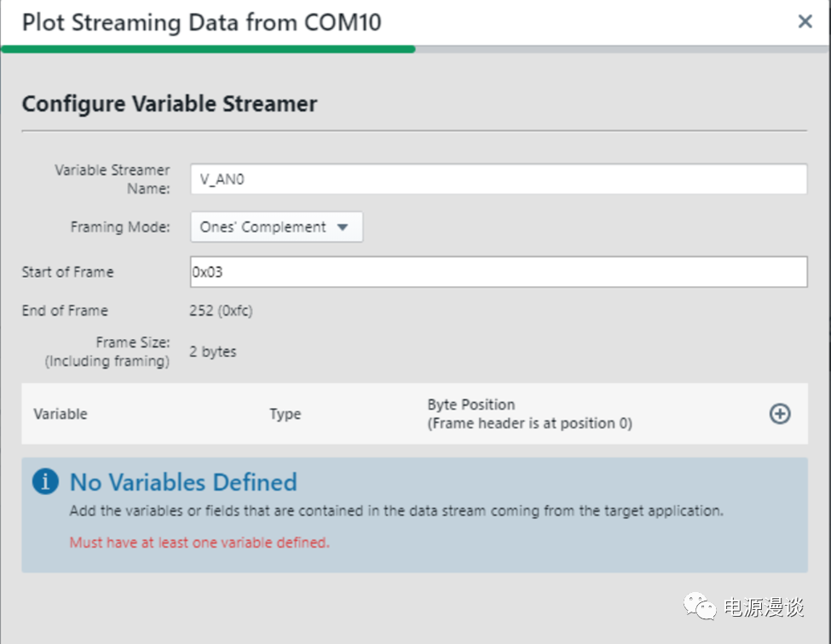This screenshot has height=644, width=831.
Task: Select the Type column header
Action: (x=285, y=414)
